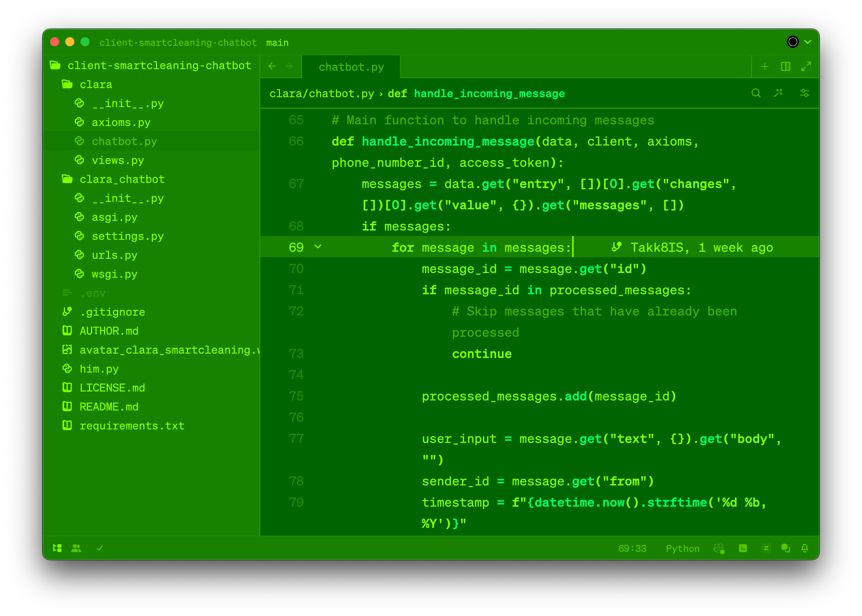Click 'user_input' on line 77
Viewport: 862px width, 616px height.
(459, 439)
